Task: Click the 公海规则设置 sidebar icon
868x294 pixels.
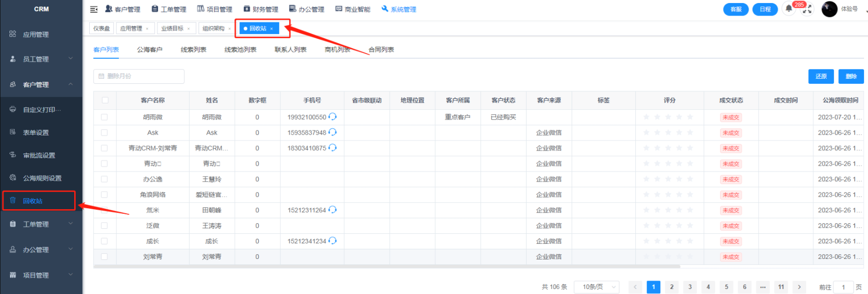Action: point(13,178)
